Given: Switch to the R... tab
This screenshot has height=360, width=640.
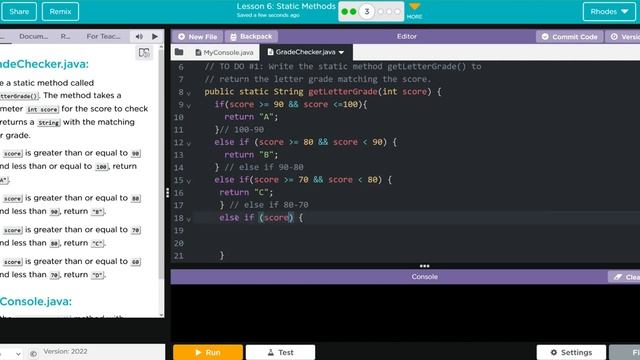Looking at the screenshot, I should point(65,36).
